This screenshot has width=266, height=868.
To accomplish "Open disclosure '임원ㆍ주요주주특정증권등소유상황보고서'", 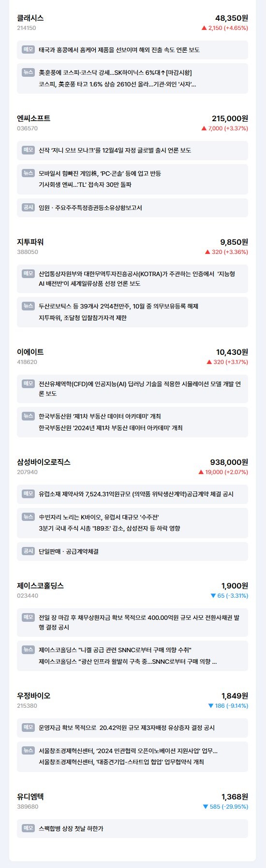I will (90, 208).
